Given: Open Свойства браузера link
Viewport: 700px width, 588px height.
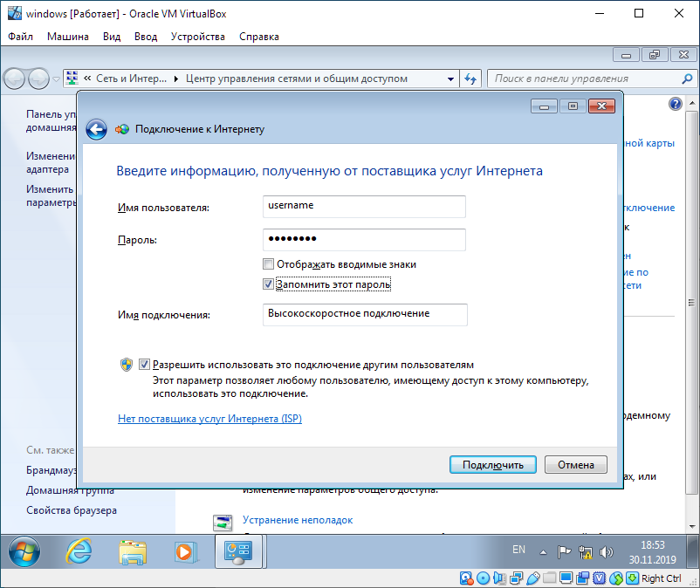Looking at the screenshot, I should (72, 510).
